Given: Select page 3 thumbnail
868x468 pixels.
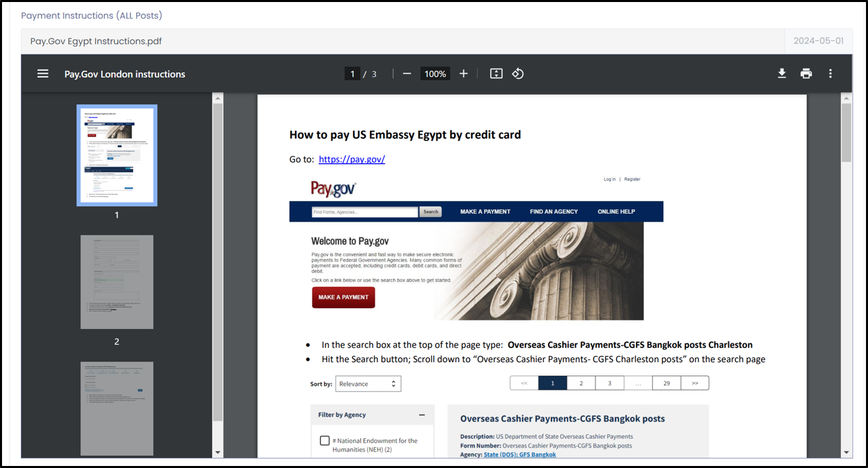Looking at the screenshot, I should (x=117, y=409).
